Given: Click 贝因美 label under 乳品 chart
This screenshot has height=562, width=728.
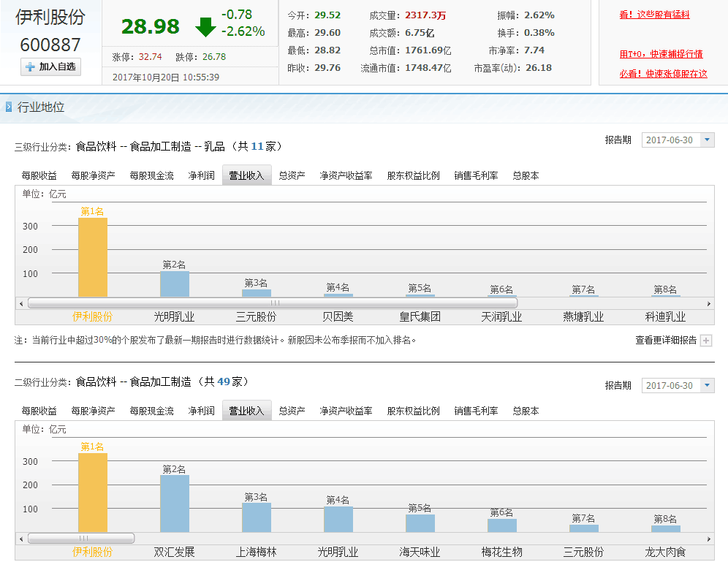Looking at the screenshot, I should coord(338,317).
